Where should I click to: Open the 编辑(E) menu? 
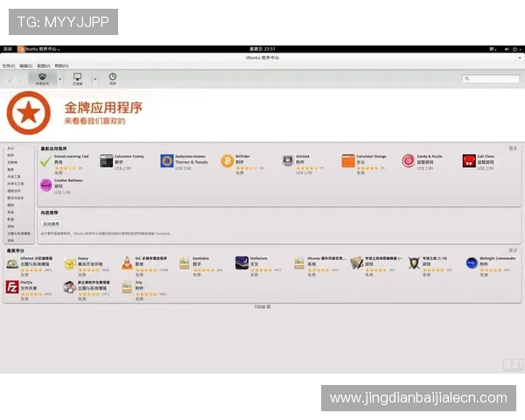25,66
